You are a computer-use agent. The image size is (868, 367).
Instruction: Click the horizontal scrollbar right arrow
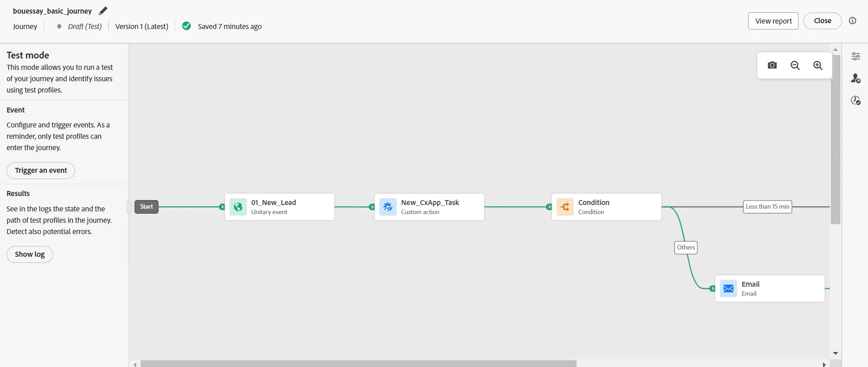[x=824, y=364]
